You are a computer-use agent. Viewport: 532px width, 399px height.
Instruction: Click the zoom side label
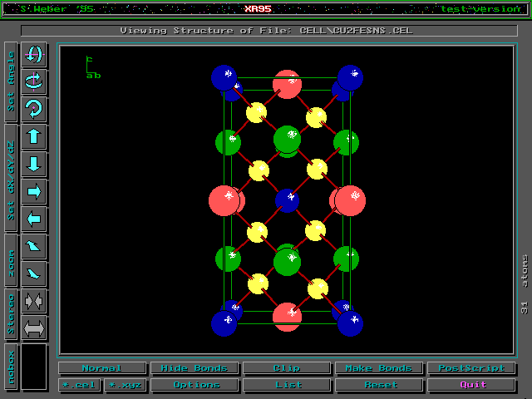click(11, 260)
